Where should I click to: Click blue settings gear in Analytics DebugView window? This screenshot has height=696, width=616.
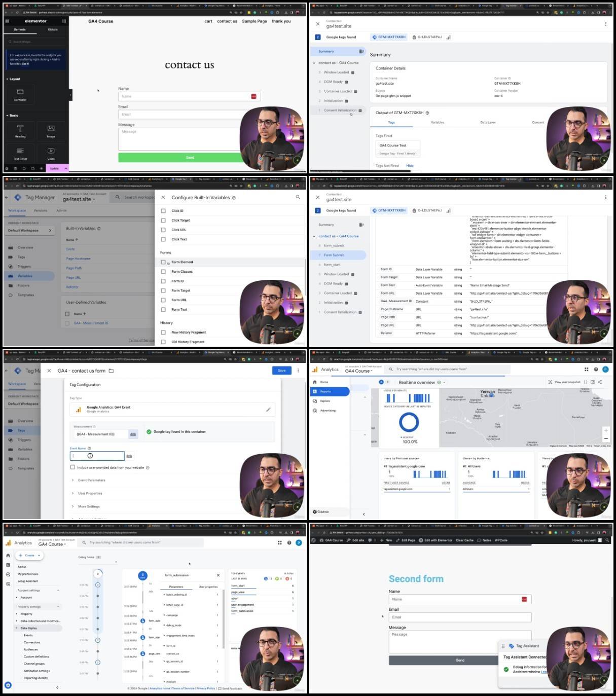(8, 685)
